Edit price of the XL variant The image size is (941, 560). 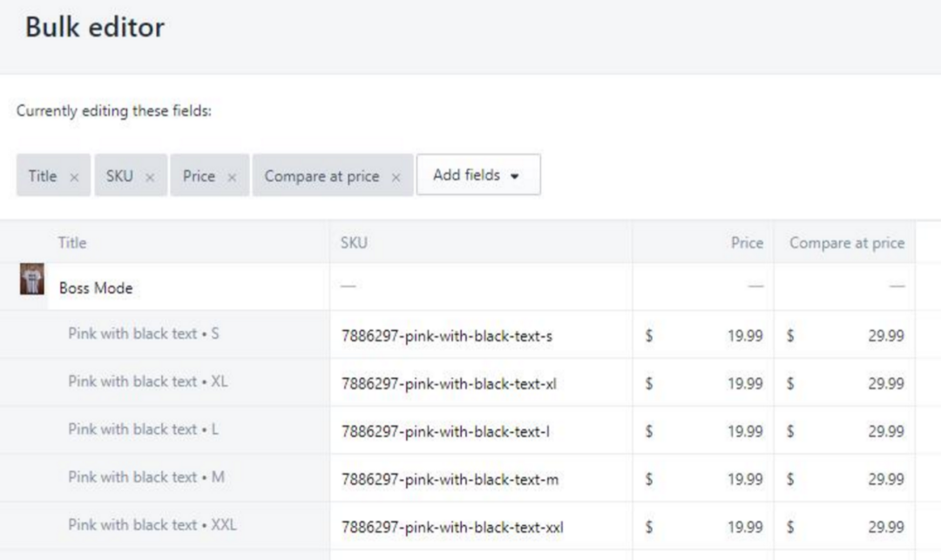coord(703,383)
